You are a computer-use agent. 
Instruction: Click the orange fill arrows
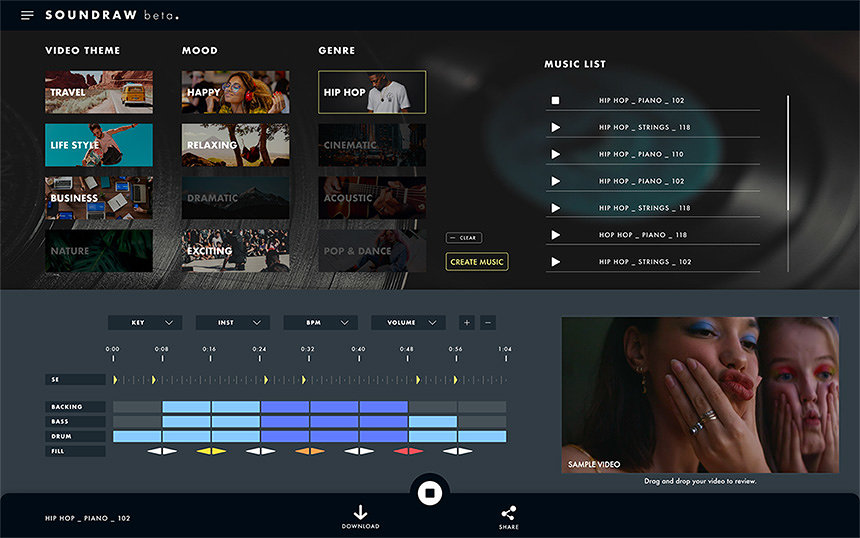tap(310, 451)
